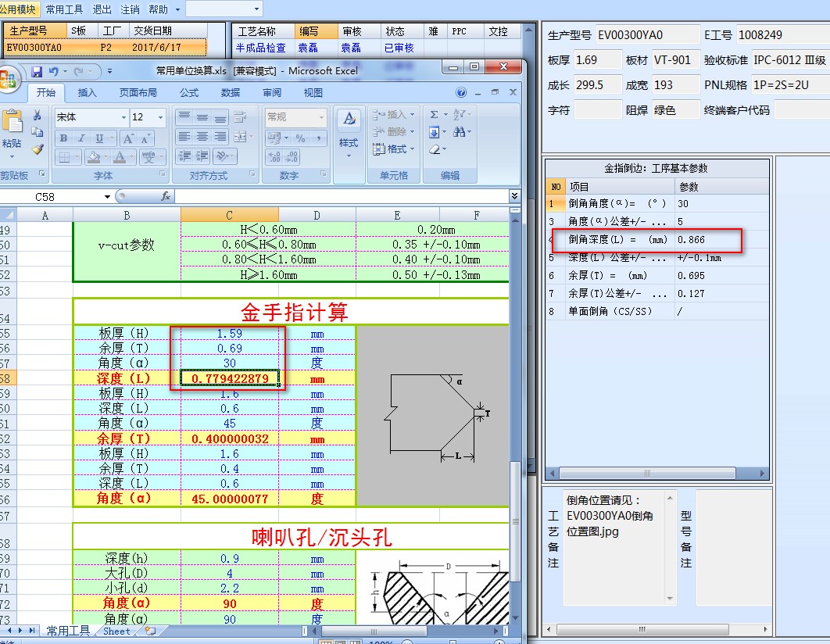Click the Fill down arrow icon

pyautogui.click(x=434, y=132)
